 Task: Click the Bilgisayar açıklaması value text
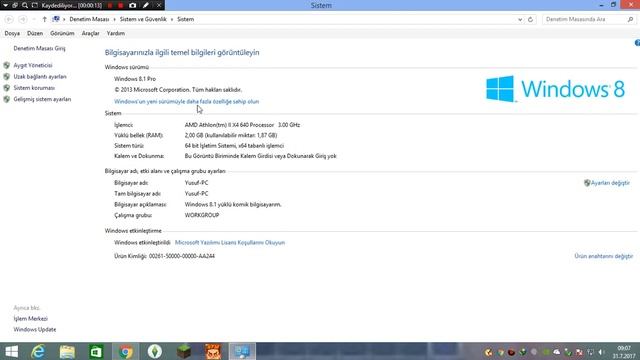[233, 204]
